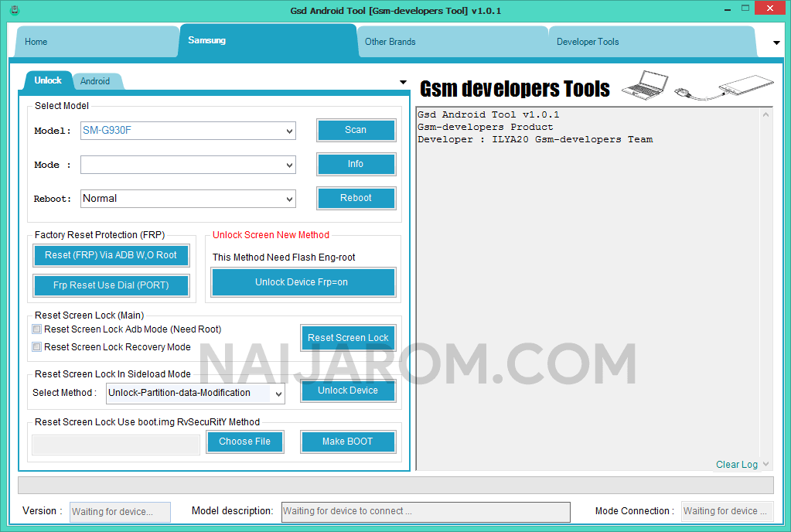791x532 pixels.
Task: Click the Unlock Device button
Action: coord(348,390)
